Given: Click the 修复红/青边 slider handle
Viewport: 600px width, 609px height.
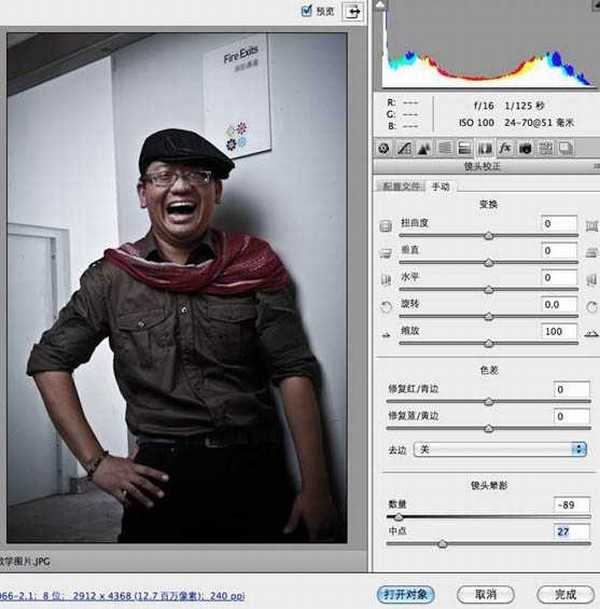Looking at the screenshot, I should coord(489,401).
